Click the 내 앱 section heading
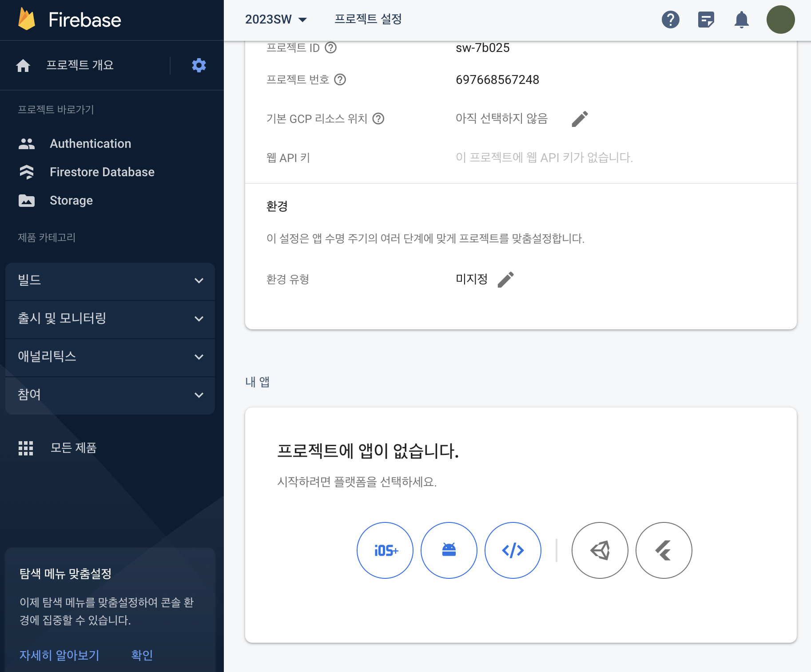811x672 pixels. 258,382
